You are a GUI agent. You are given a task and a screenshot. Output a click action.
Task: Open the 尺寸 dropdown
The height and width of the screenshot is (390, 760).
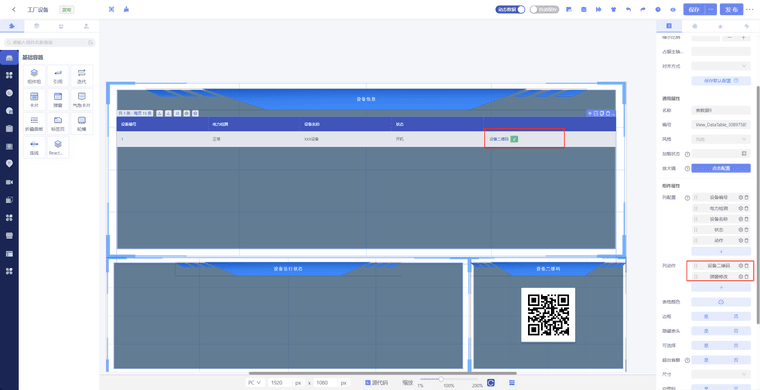[721, 374]
